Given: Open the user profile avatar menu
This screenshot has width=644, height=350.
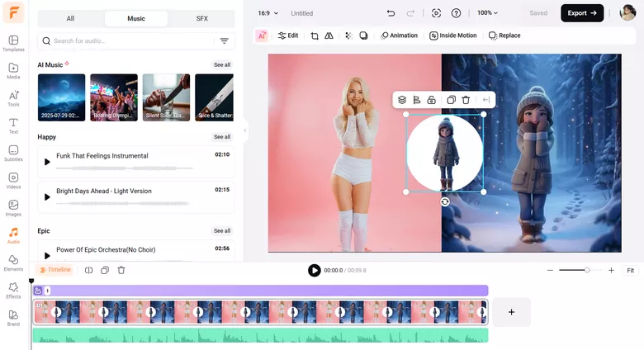Looking at the screenshot, I should pyautogui.click(x=627, y=12).
